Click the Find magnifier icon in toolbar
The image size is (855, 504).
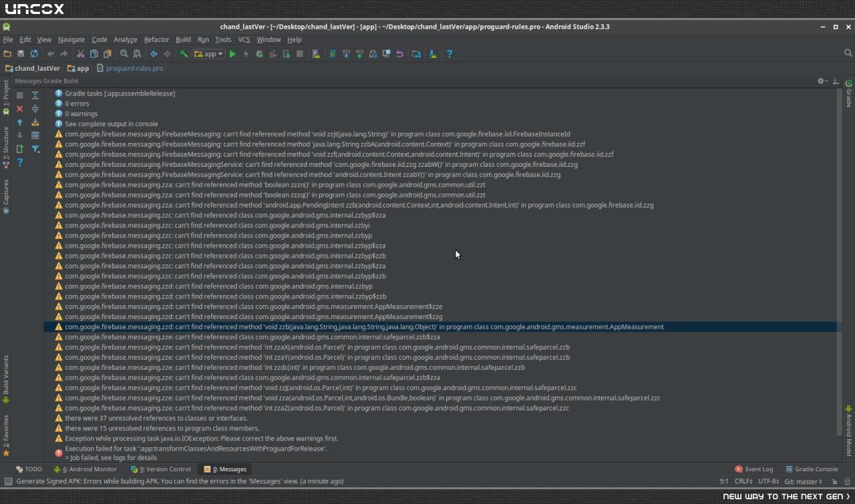(124, 54)
